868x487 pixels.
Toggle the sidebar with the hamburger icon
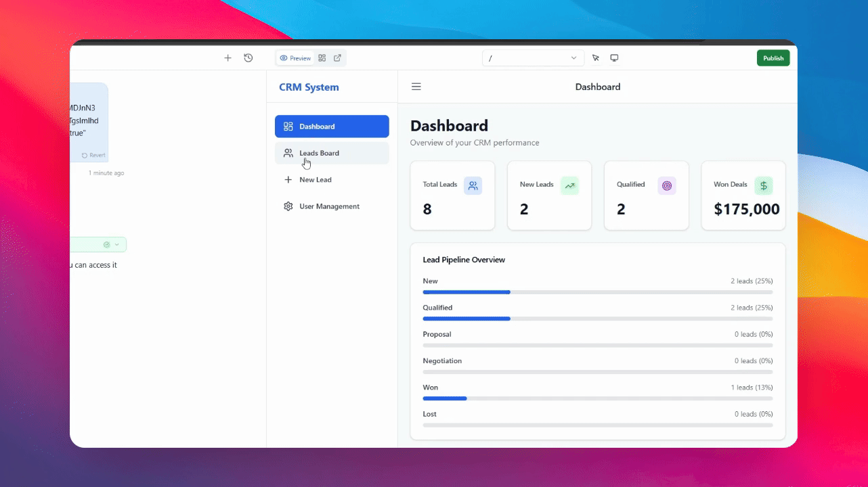[416, 87]
